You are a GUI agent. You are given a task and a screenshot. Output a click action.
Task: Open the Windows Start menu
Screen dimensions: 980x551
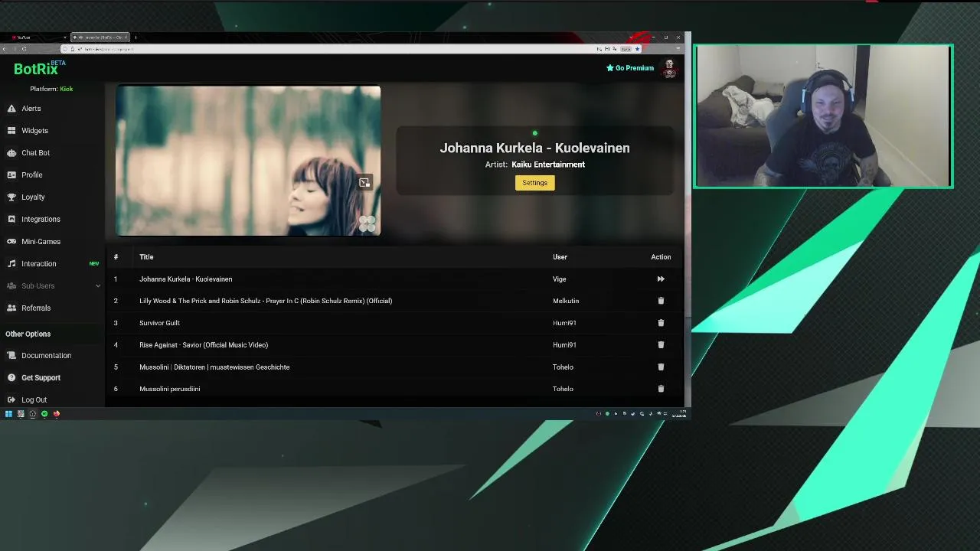pos(8,414)
